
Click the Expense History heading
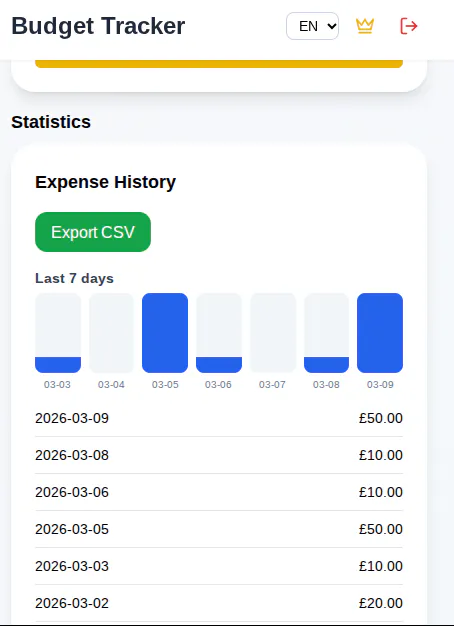click(x=105, y=182)
